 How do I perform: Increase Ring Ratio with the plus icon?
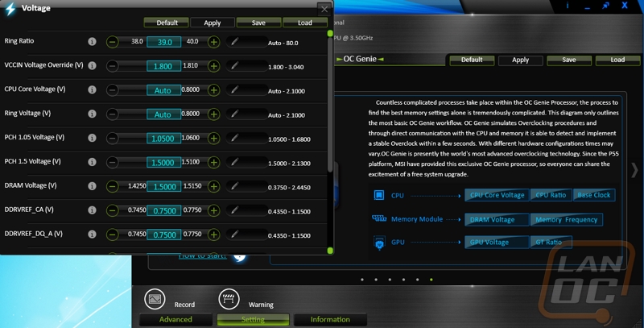[x=214, y=41]
